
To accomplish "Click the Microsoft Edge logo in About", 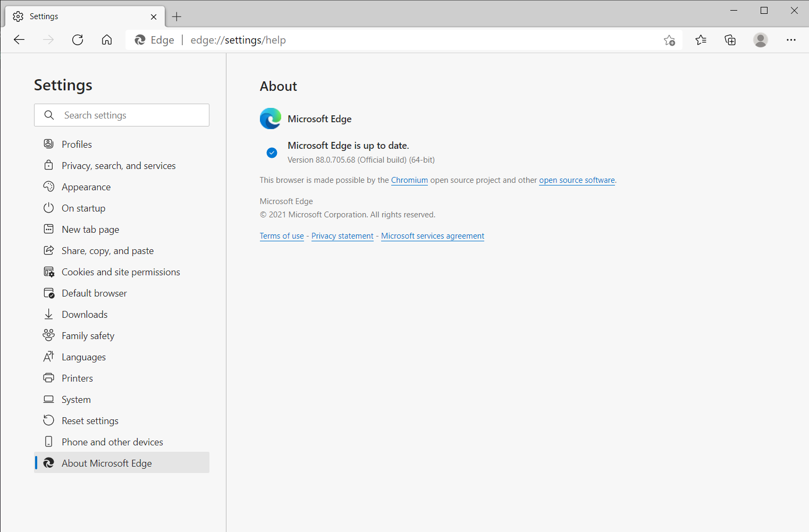I will click(271, 119).
